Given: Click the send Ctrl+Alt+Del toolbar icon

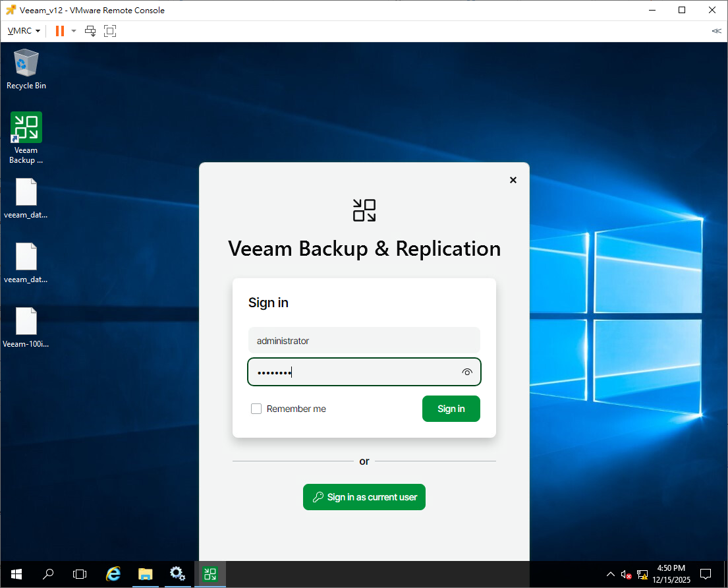Looking at the screenshot, I should click(x=90, y=31).
